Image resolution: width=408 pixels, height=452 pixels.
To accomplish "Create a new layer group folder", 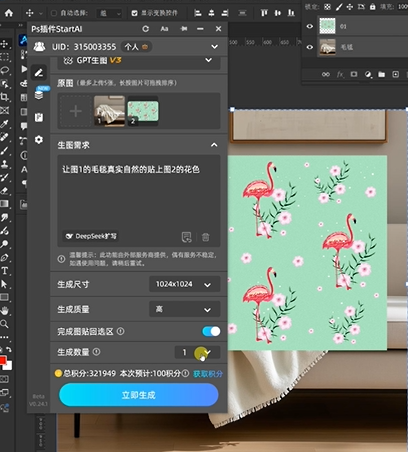I will [381, 74].
